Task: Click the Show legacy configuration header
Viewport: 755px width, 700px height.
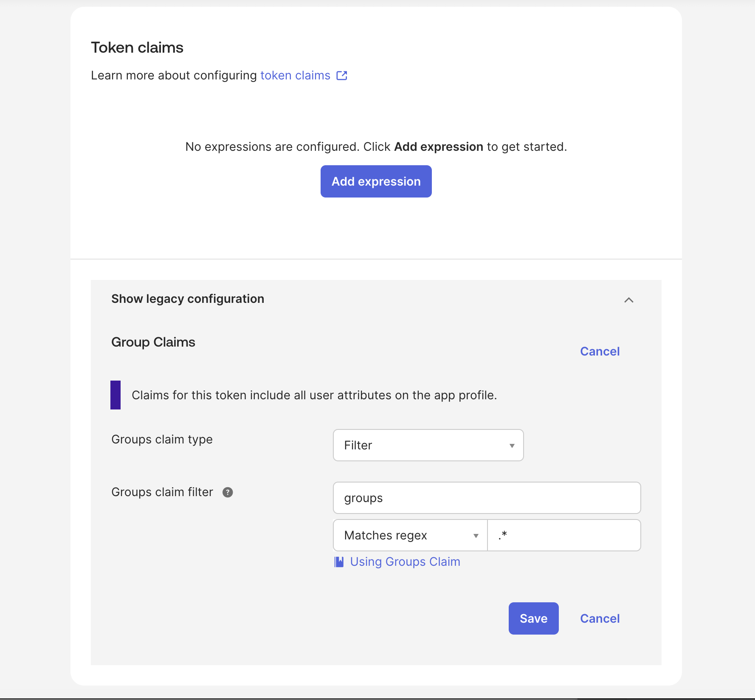Action: coord(188,299)
